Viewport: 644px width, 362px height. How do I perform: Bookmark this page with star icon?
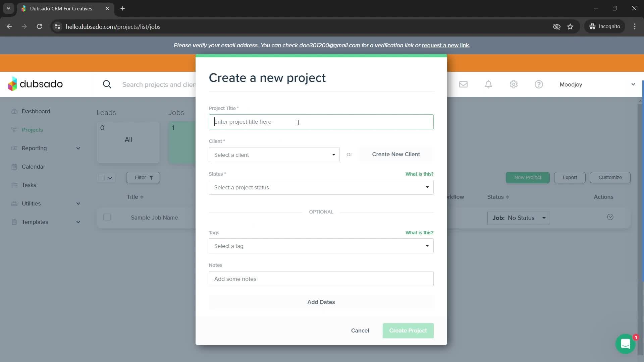(570, 26)
